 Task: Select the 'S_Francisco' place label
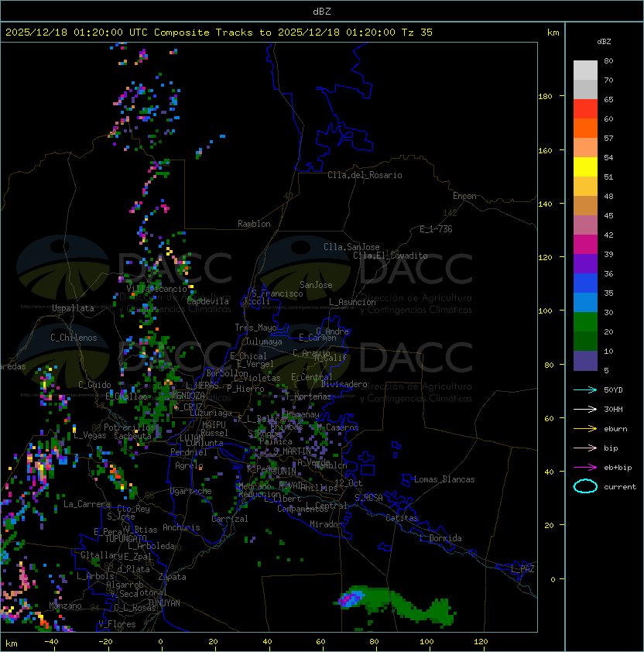(277, 293)
